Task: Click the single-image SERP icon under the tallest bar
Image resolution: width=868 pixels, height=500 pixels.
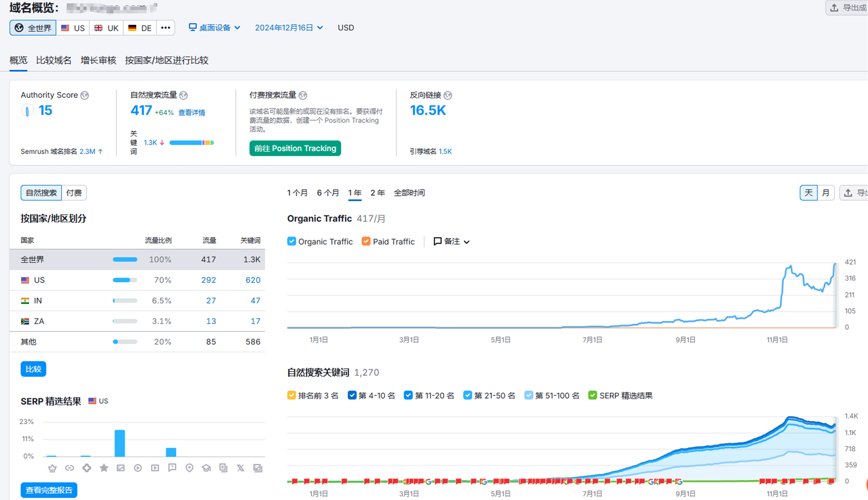Action: click(121, 468)
